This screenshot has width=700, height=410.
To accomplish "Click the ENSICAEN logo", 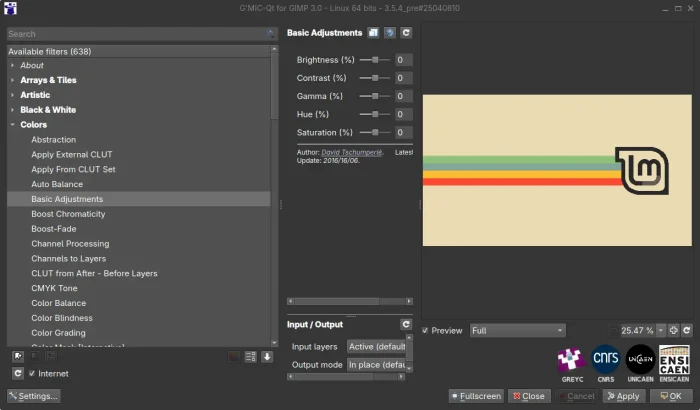I will tap(674, 364).
